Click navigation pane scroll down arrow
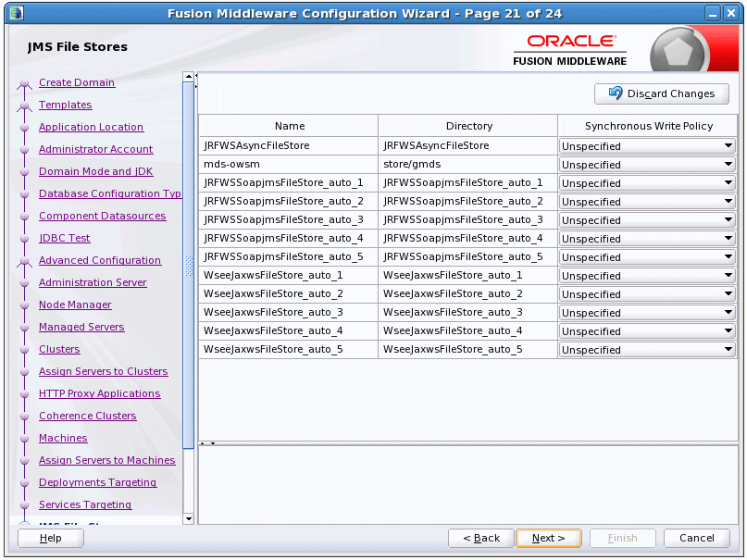 tap(189, 519)
